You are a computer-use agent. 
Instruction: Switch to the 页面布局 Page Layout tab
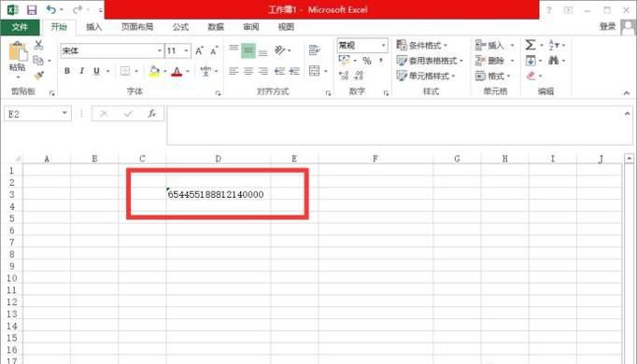pyautogui.click(x=137, y=27)
